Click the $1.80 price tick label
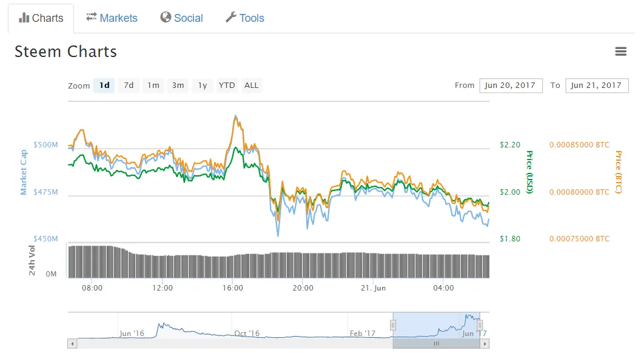This screenshot has width=644, height=353. 510,239
